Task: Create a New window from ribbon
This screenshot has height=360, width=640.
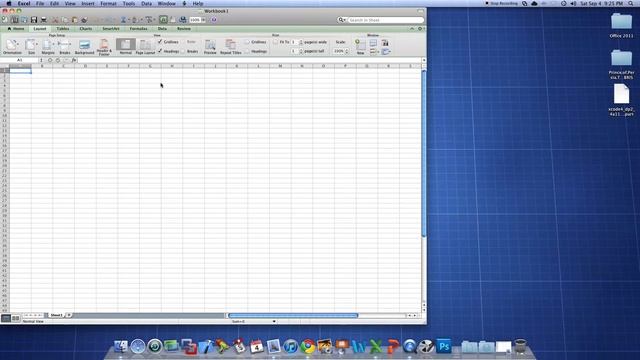Action: 360,47
